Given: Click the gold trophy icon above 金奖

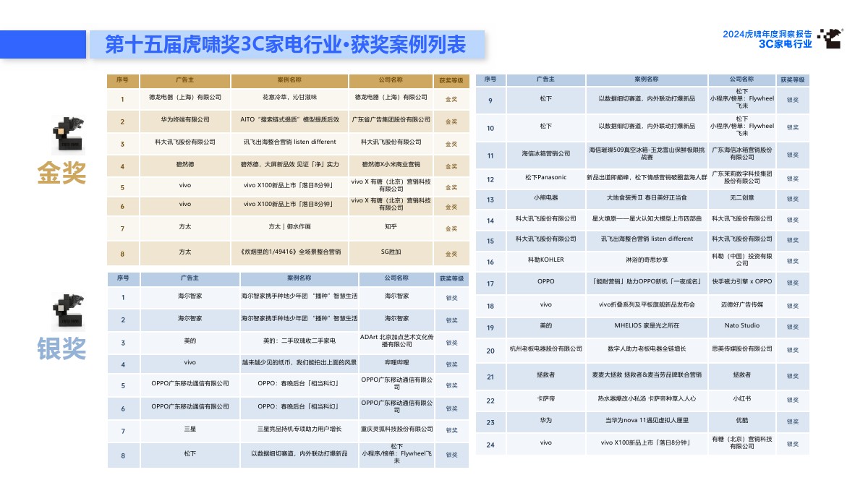Looking at the screenshot, I should (x=69, y=134).
